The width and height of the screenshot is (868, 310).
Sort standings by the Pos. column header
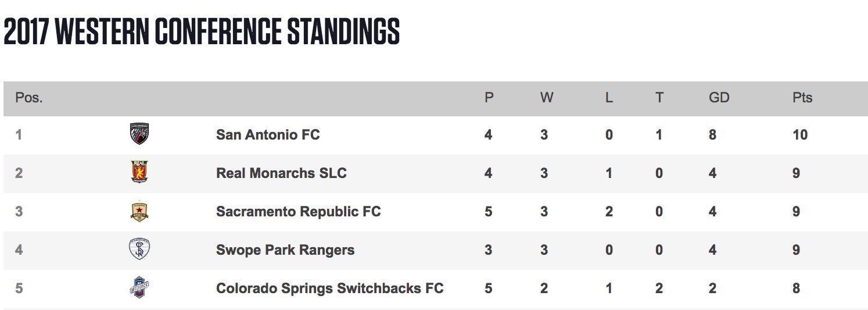[29, 98]
